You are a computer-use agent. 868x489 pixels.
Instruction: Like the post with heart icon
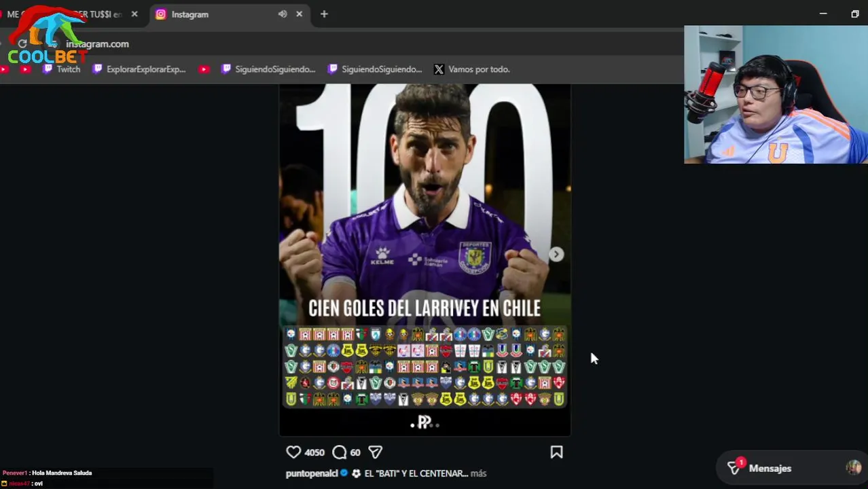pos(293,452)
